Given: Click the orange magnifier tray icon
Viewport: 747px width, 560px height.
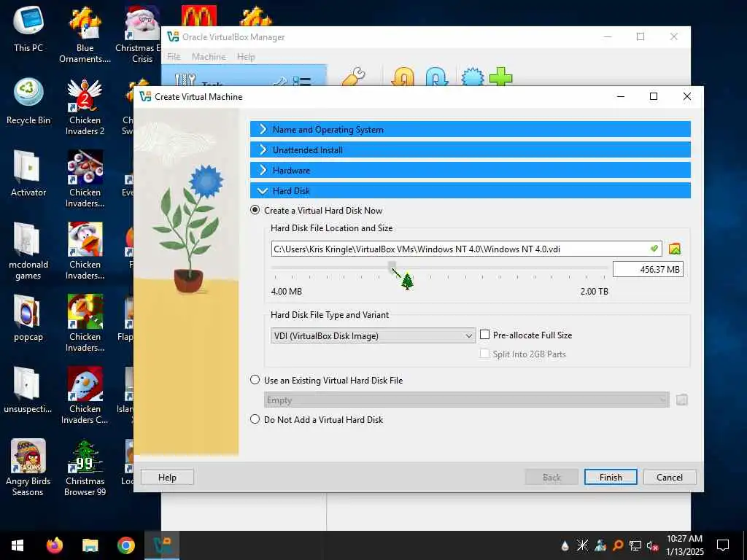Looking at the screenshot, I should click(617, 545).
